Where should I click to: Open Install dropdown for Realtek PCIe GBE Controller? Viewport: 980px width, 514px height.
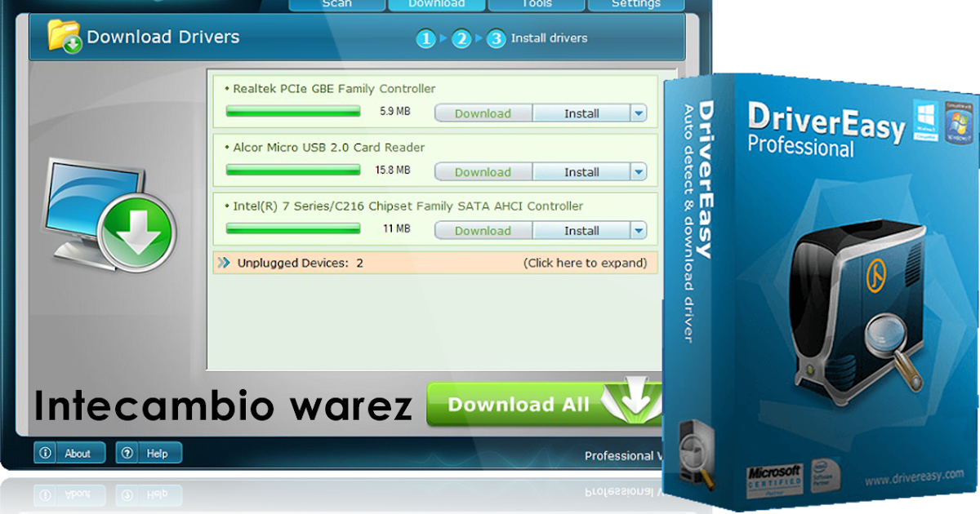639,113
